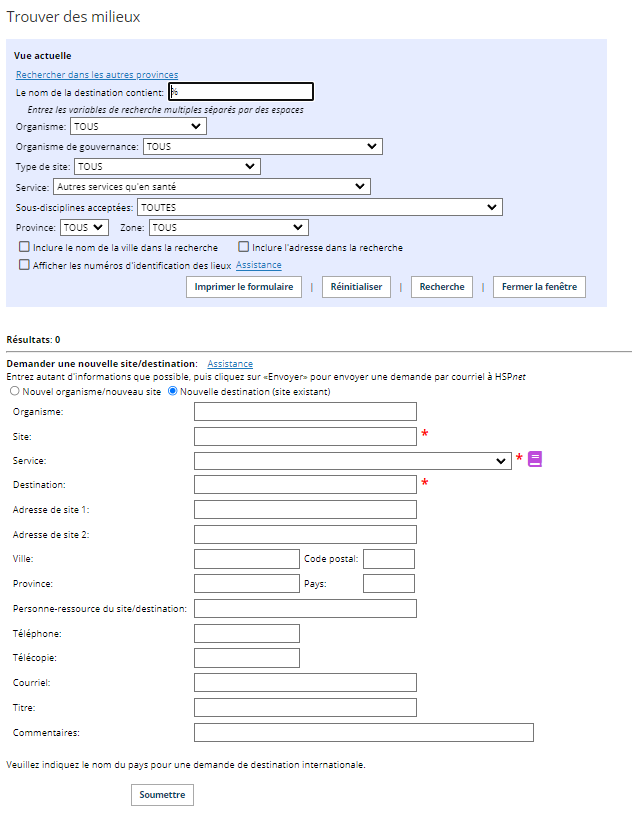
Task: Open the Service dropdown in request form
Action: pos(353,461)
